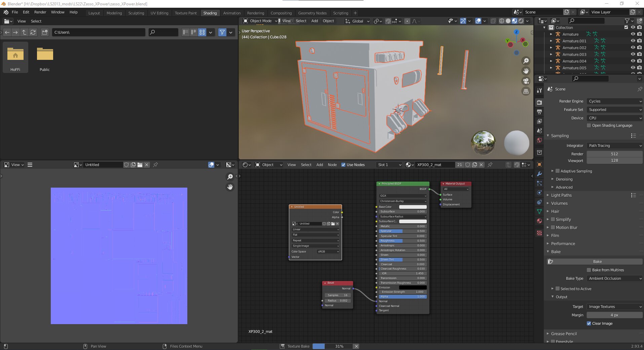Open Modifier properties wrench icon
Image resolution: width=644 pixels, height=350 pixels.
539,174
